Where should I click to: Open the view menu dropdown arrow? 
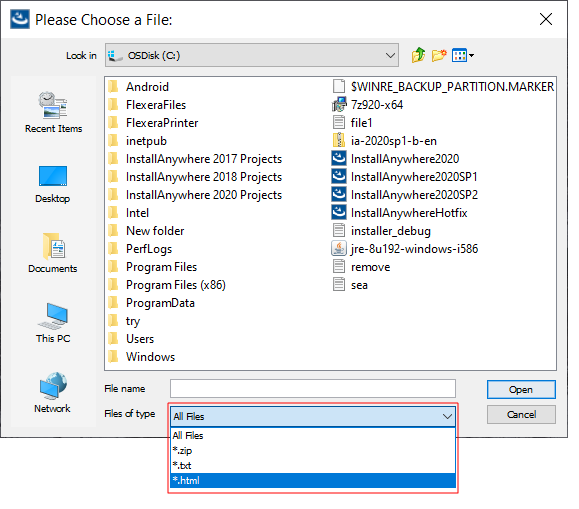click(472, 56)
